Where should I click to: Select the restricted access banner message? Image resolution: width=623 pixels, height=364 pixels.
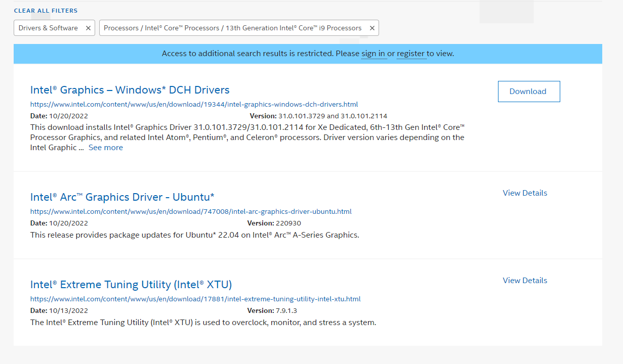pos(308,54)
